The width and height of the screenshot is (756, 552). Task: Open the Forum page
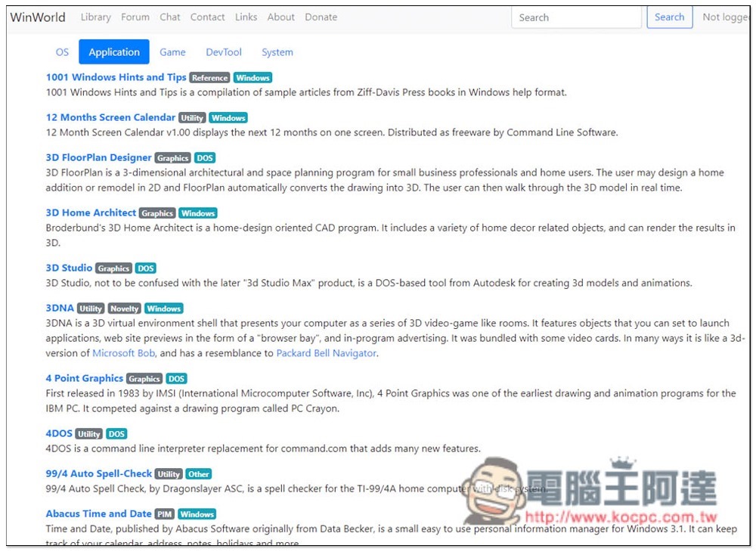click(x=135, y=17)
